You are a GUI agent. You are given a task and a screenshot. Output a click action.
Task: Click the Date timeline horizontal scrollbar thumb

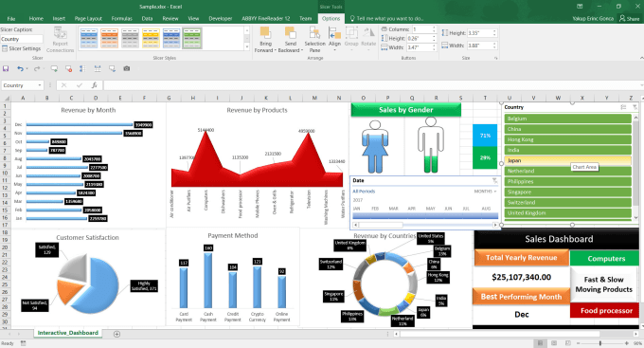pos(381,225)
